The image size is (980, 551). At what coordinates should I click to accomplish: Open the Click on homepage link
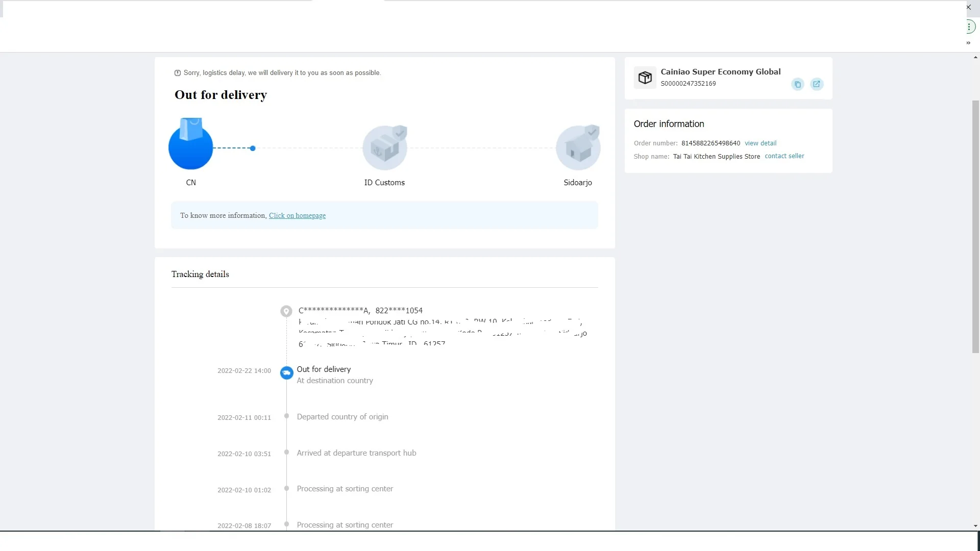click(x=297, y=216)
